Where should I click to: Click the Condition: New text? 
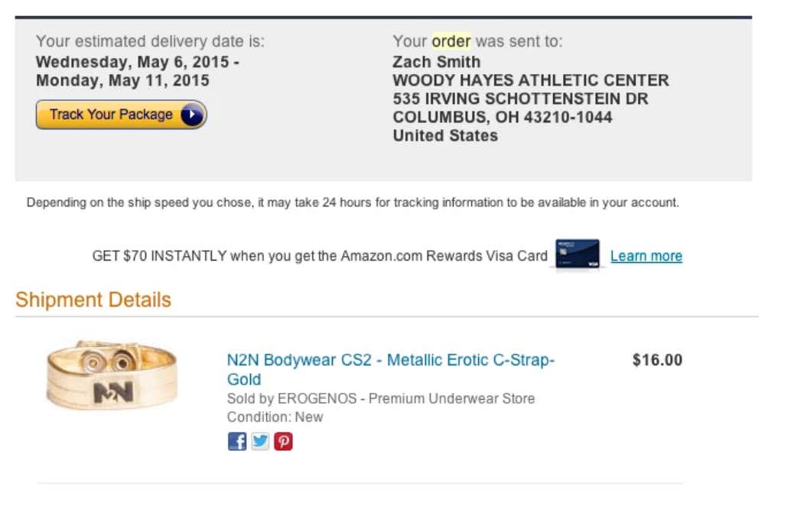[275, 417]
